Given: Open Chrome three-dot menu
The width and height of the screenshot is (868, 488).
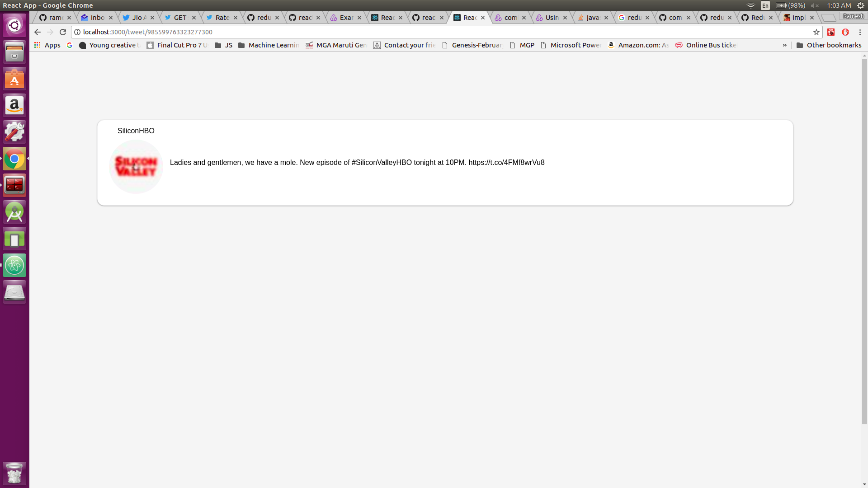Looking at the screenshot, I should [x=860, y=32].
